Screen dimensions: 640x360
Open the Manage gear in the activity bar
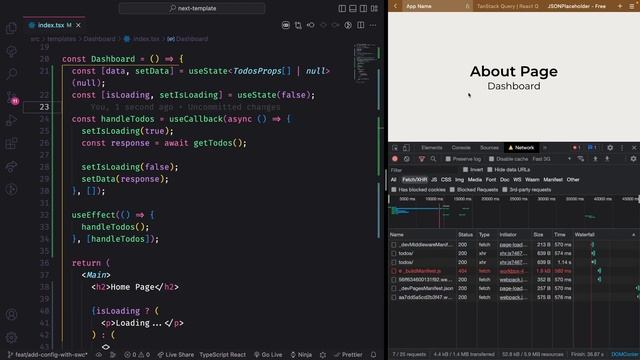pyautogui.click(x=11, y=338)
